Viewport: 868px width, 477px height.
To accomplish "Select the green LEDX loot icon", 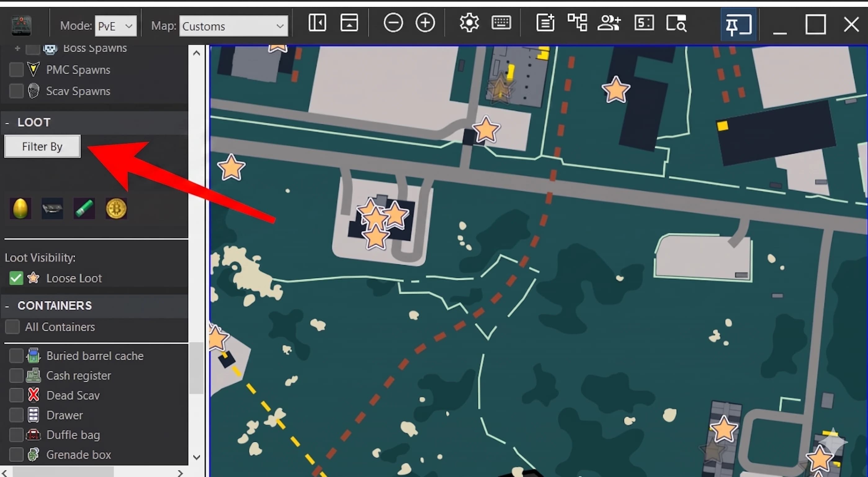I will pyautogui.click(x=84, y=208).
